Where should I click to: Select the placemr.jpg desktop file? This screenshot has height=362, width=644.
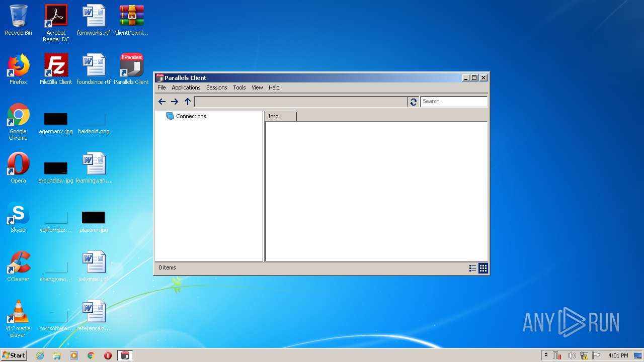tap(94, 221)
